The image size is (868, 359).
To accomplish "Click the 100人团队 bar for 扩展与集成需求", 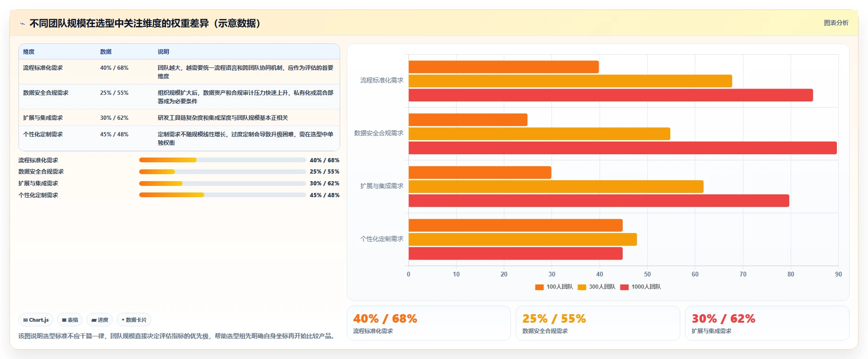I will tap(480, 173).
